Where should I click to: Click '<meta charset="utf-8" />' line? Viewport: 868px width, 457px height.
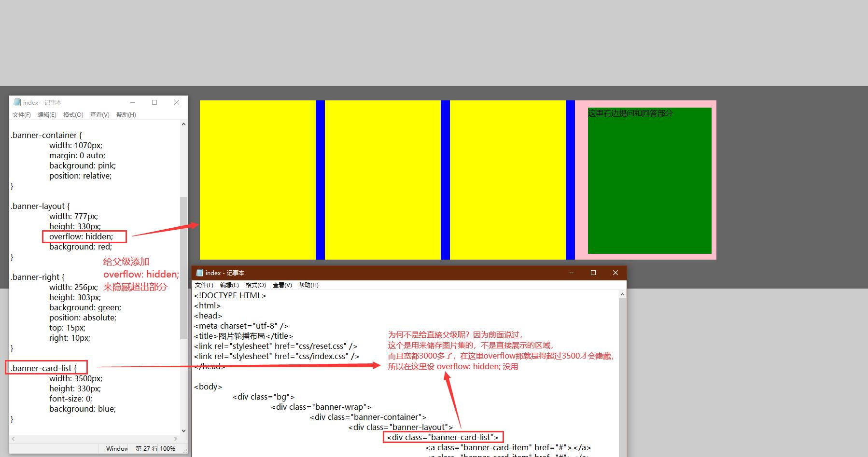(241, 326)
